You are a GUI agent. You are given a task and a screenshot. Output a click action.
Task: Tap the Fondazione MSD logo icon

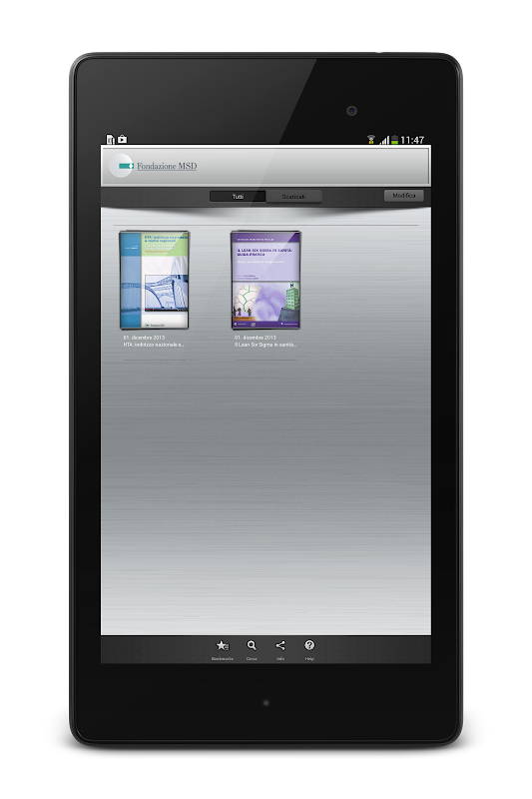(122, 166)
